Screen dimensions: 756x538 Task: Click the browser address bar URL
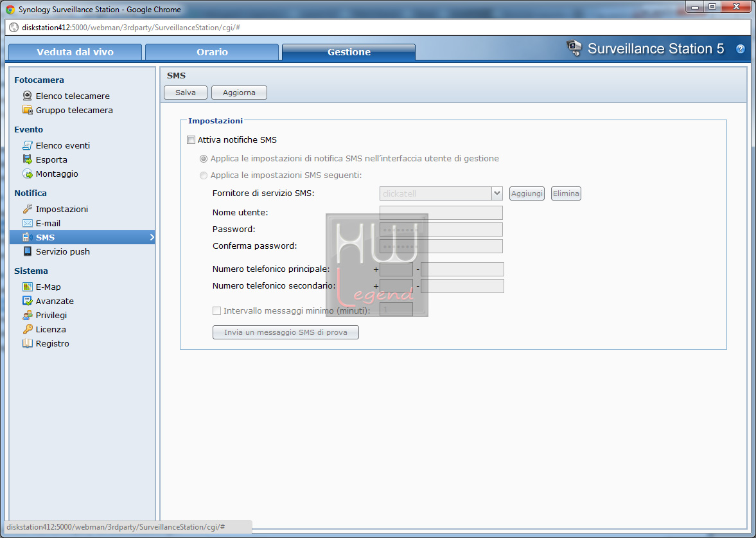point(131,28)
